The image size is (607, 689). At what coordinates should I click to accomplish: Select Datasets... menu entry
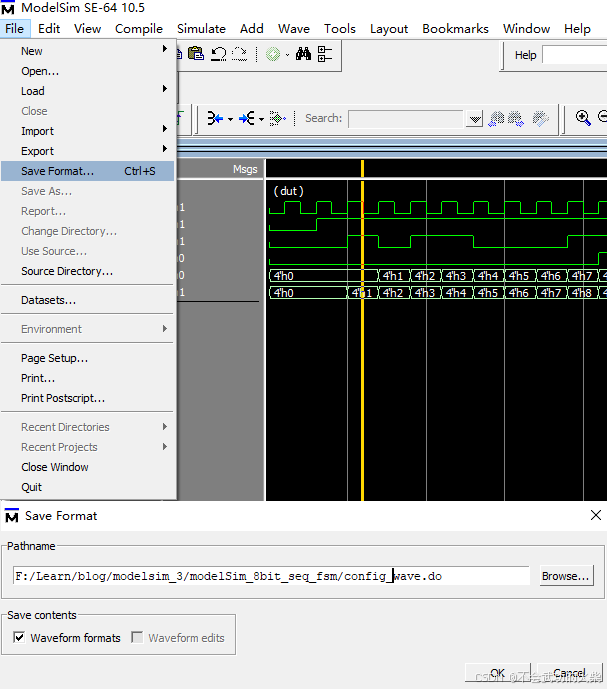tap(88, 300)
